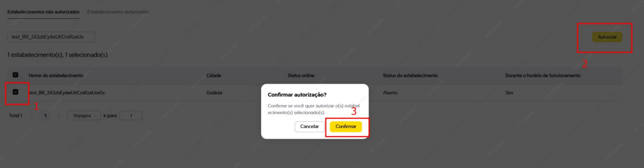Tick the select-all checkbox in table header
This screenshot has height=168, width=644.
[x=16, y=75]
